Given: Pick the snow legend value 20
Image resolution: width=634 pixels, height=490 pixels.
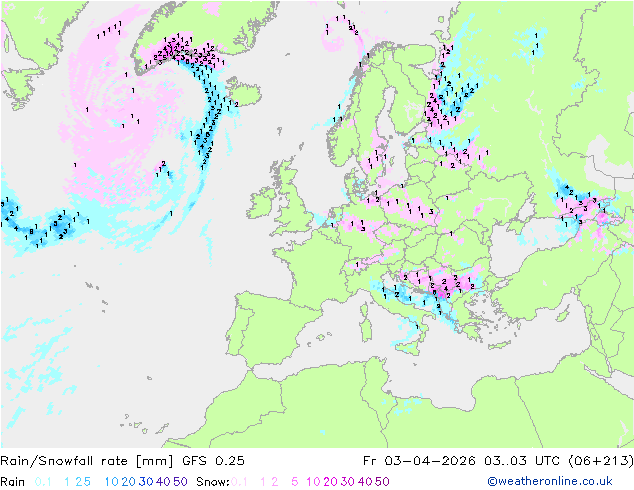Looking at the screenshot, I should (330, 482).
